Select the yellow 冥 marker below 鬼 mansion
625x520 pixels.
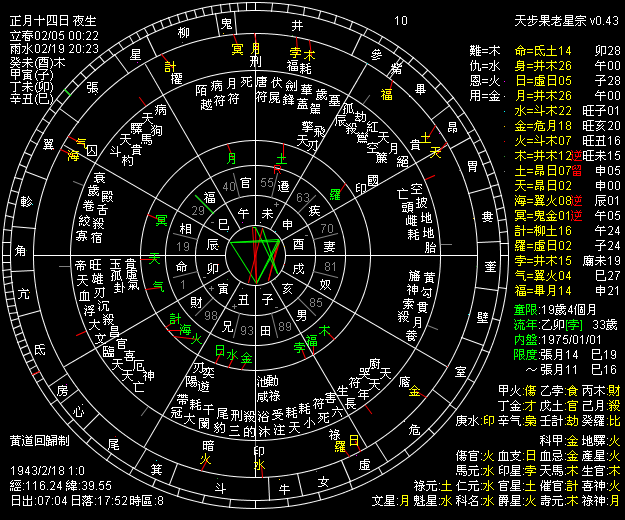[237, 48]
